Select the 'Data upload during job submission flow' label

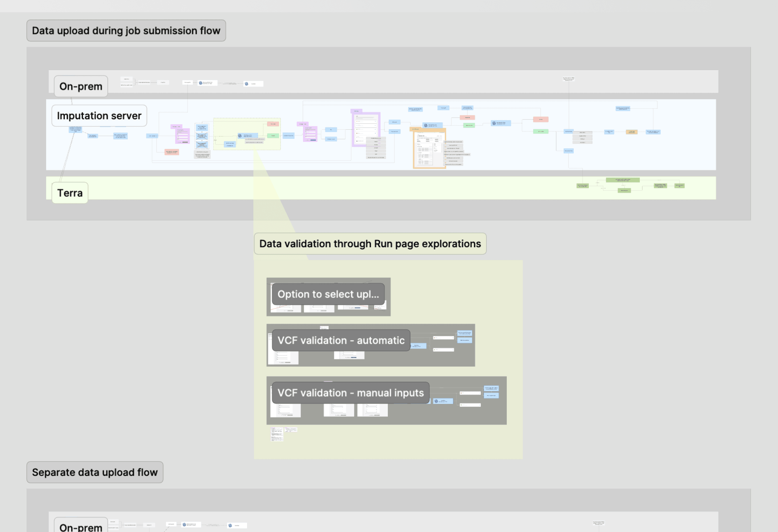tap(126, 31)
